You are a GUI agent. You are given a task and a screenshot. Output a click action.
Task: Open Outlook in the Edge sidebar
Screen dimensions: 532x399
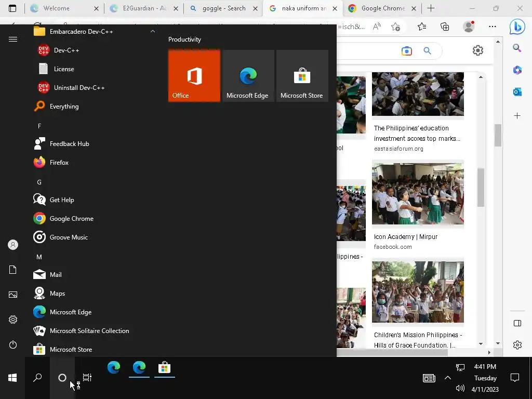pos(517,91)
